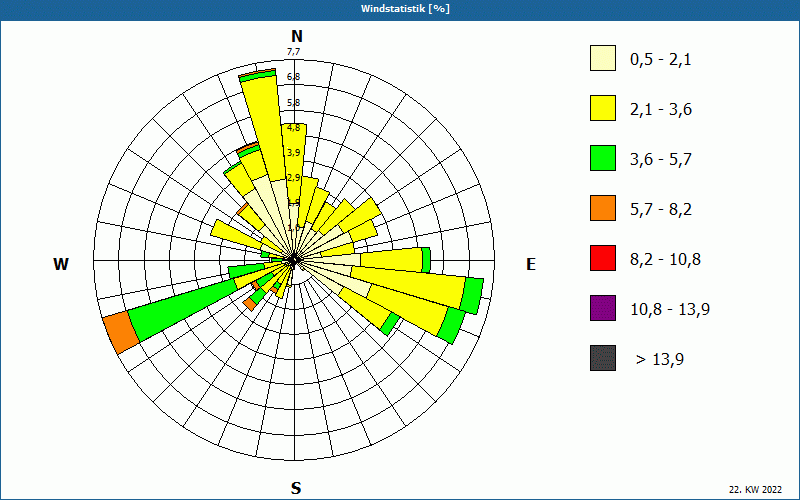The width and height of the screenshot is (800, 500).
Task: Click the yellow 2,1 - 3,6 legend swatch
Action: (x=603, y=108)
